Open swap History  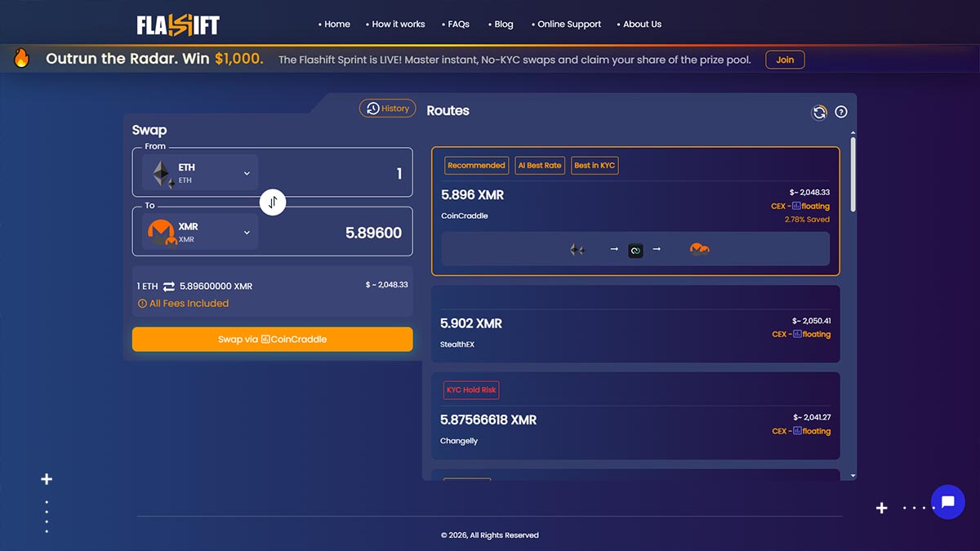tap(388, 109)
